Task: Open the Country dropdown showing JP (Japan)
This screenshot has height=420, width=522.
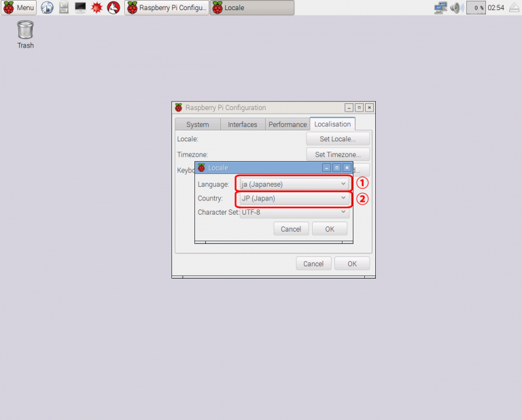Action: 294,198
